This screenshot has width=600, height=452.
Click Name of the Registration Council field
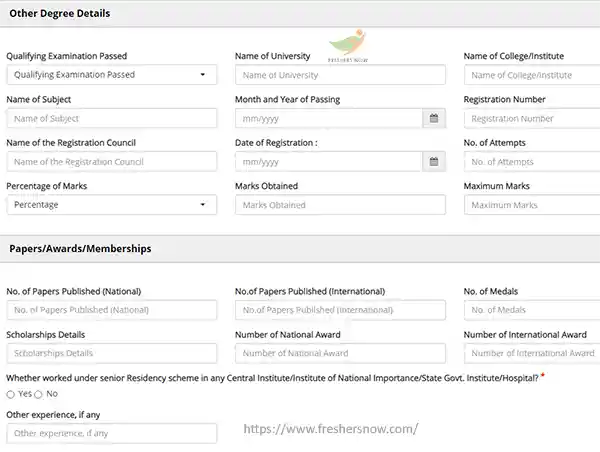coord(112,162)
